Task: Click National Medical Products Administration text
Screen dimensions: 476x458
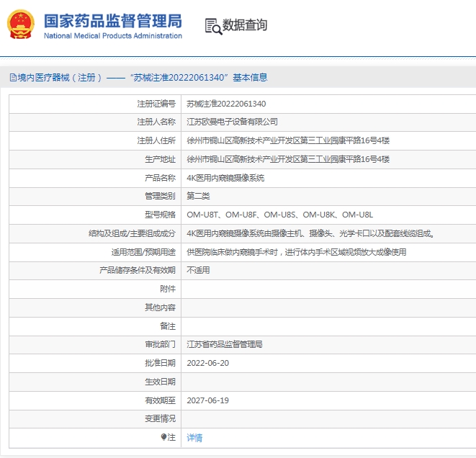Action: (x=113, y=36)
